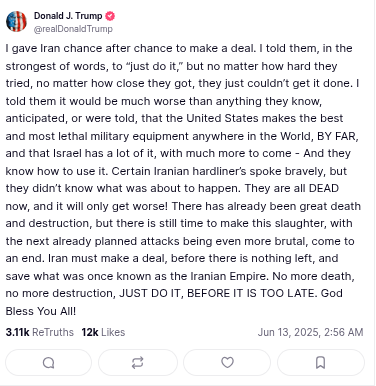376x386 pixels.
Task: Click the quoted phrase "just do it," in the post
Action: pos(154,66)
